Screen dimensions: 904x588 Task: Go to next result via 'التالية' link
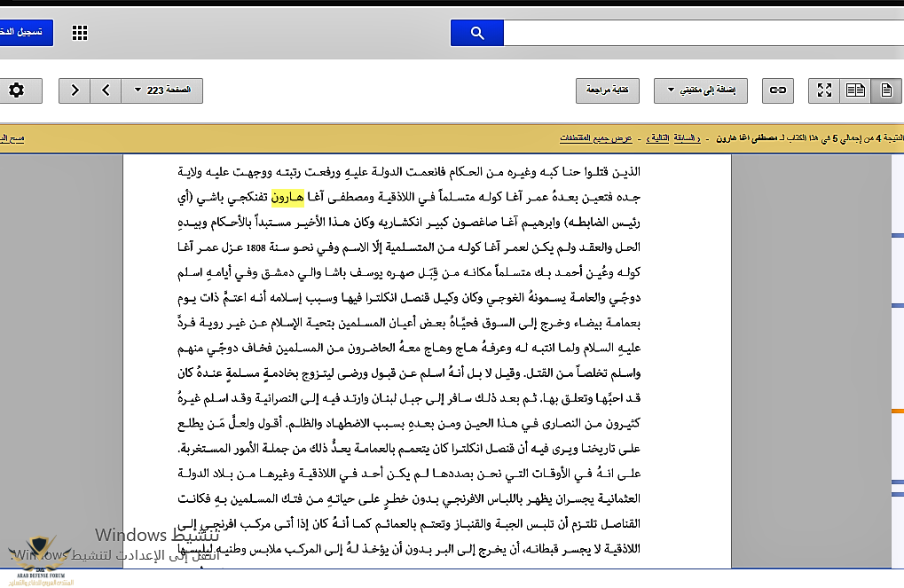656,138
